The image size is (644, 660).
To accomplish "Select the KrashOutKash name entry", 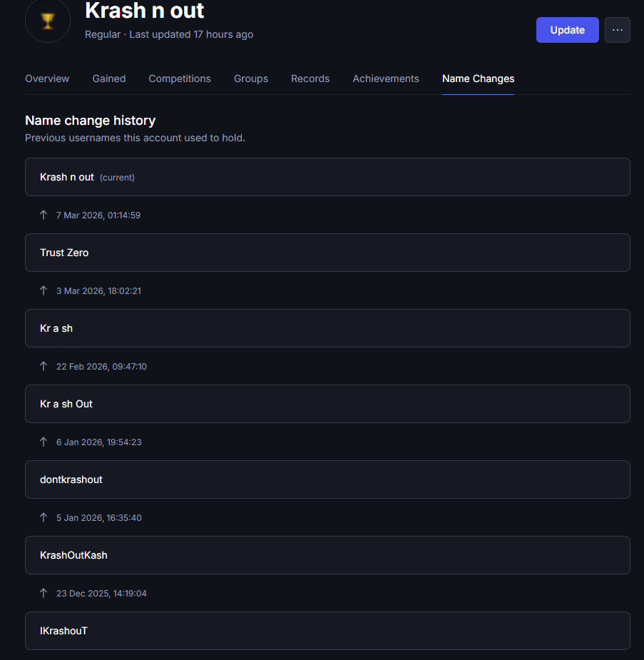I will pyautogui.click(x=327, y=555).
